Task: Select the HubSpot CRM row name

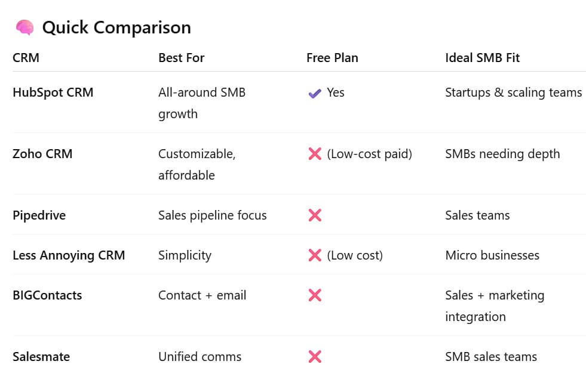Action: pyautogui.click(x=53, y=92)
